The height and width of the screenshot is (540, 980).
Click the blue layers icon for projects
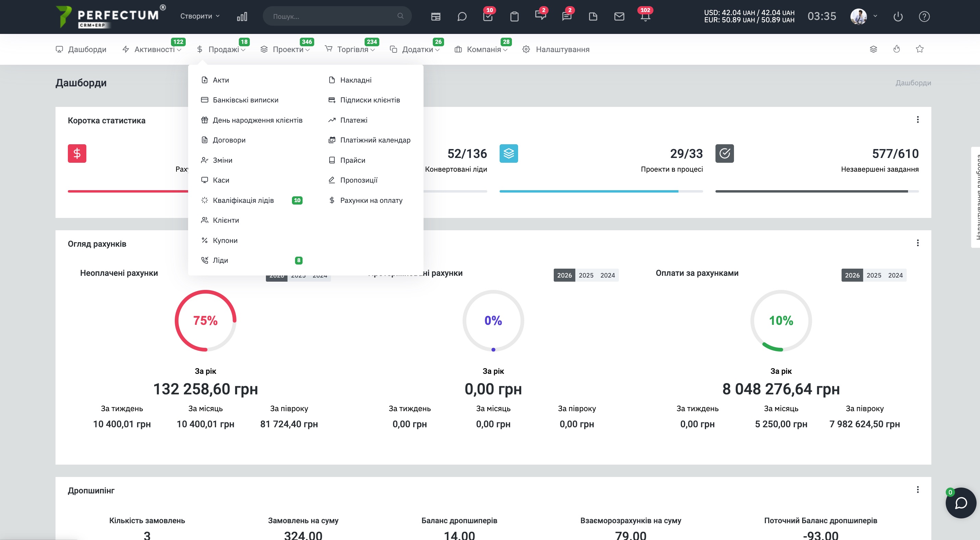coord(509,154)
